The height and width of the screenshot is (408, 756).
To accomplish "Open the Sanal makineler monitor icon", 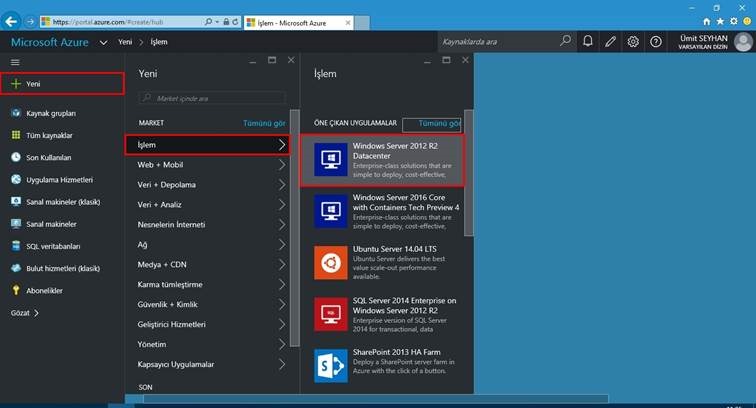I will click(16, 224).
